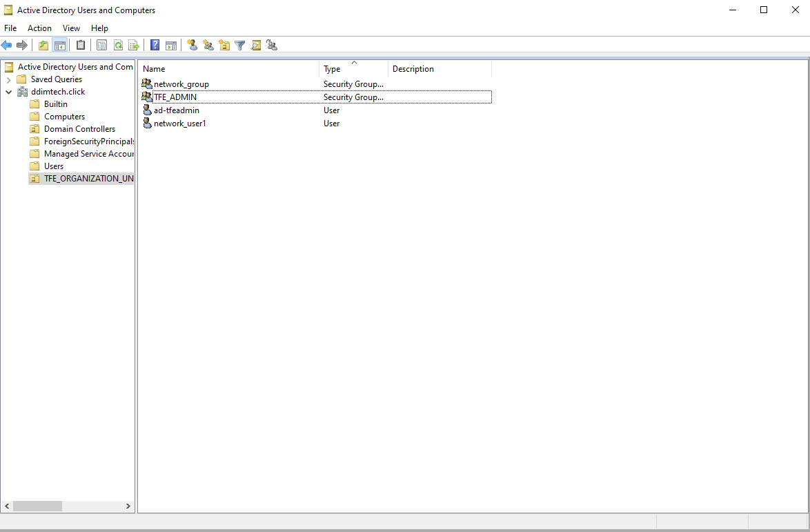This screenshot has height=532, width=810.
Task: Click the Export List toolbar icon
Action: click(x=134, y=46)
